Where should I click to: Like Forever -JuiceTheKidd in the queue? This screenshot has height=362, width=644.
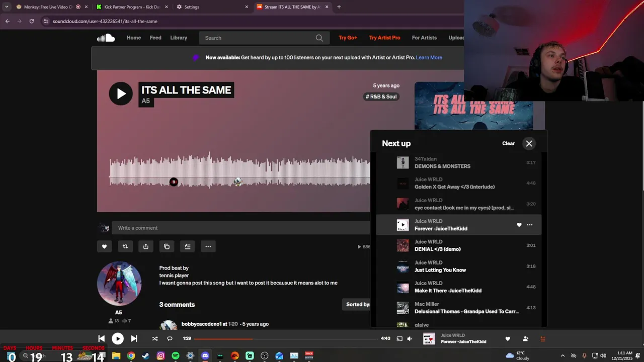point(519,225)
